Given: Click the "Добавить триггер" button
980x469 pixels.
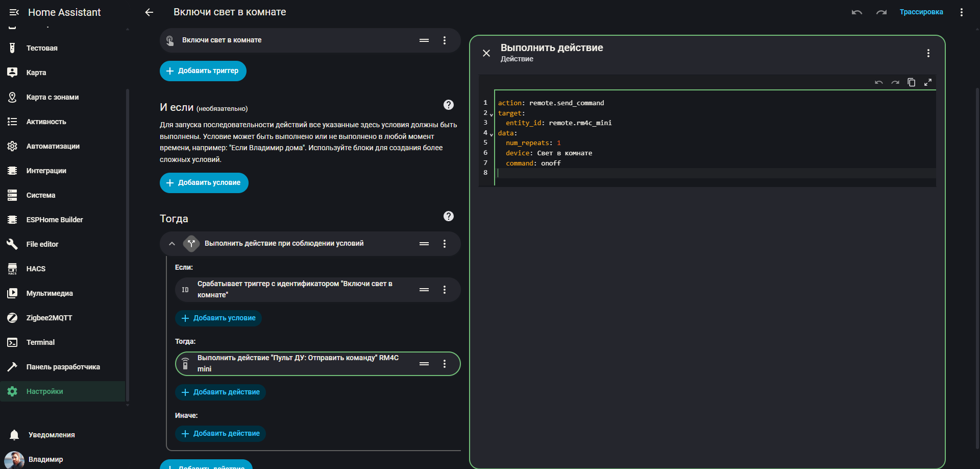Looking at the screenshot, I should click(x=203, y=71).
